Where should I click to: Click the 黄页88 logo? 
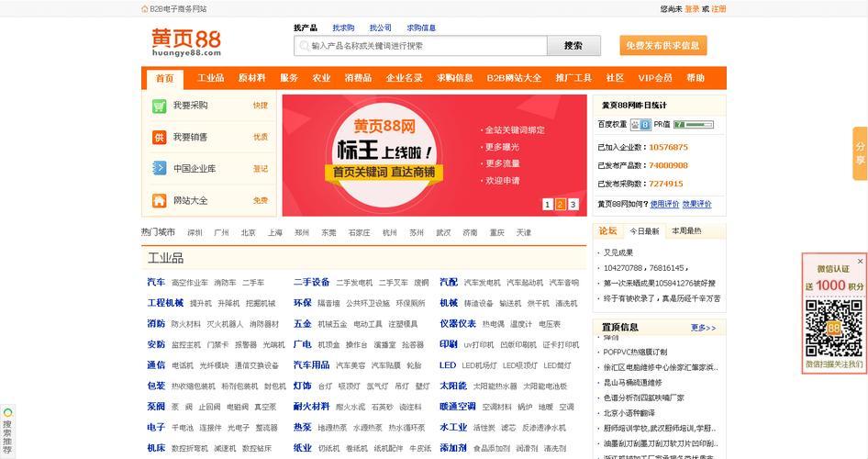point(186,42)
